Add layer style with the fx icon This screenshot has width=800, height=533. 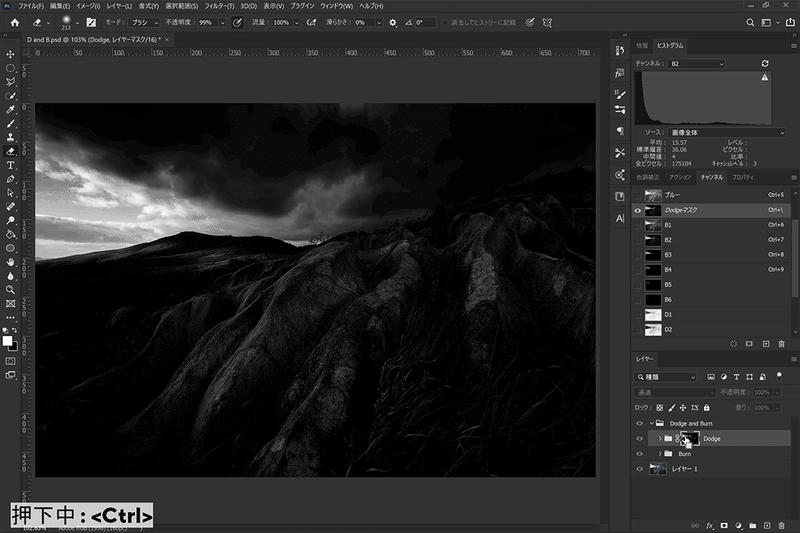click(x=709, y=525)
